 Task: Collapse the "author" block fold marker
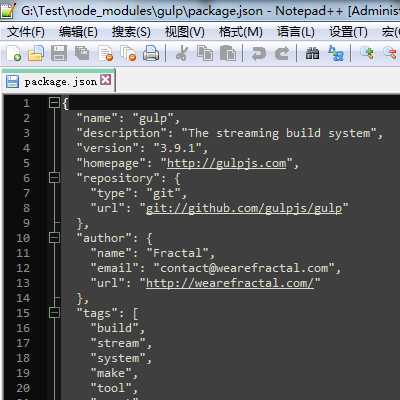[54, 238]
